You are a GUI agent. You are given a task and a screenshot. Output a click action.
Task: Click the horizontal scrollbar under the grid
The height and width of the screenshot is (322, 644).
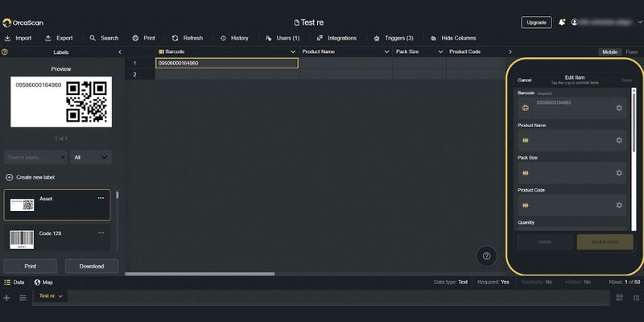[201, 275]
